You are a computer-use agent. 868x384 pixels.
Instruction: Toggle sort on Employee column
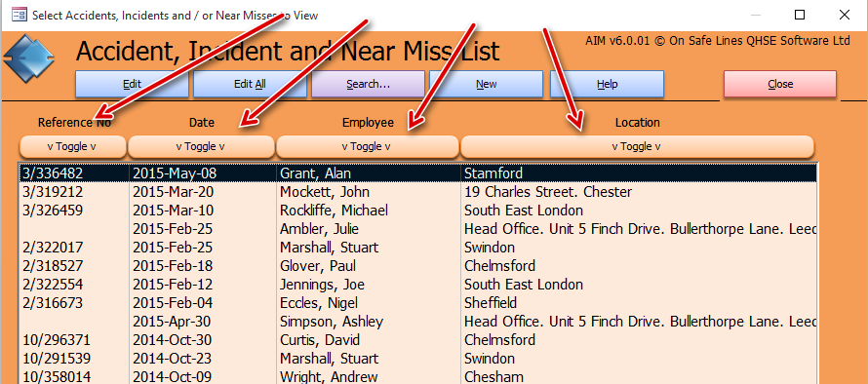367,146
